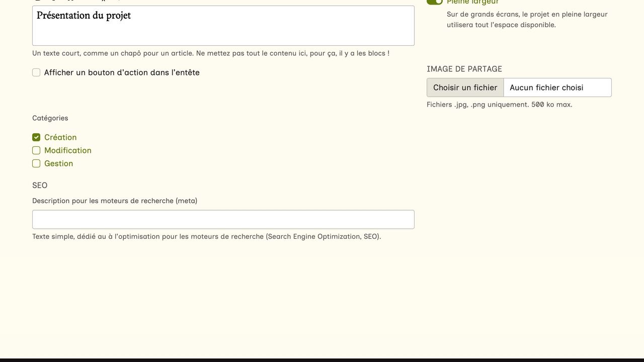The image size is (644, 362).
Task: Tick the Modification category checkbox
Action: pyautogui.click(x=36, y=150)
